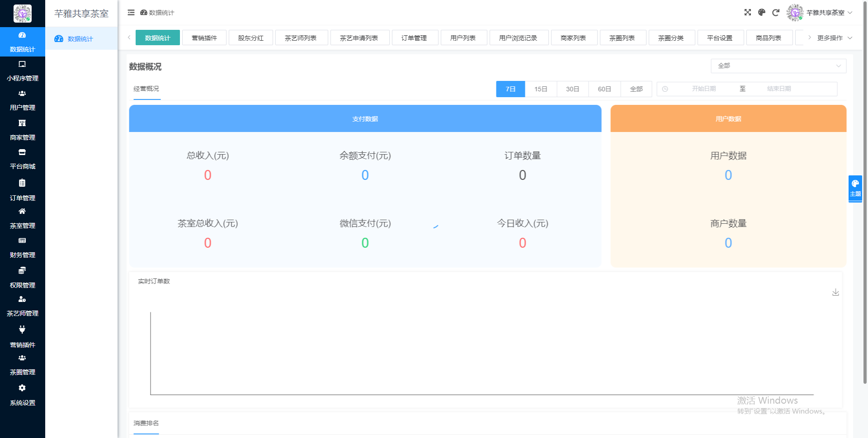Expand the 更多操作 dropdown
Screen dimensions: 868x438
click(x=834, y=38)
